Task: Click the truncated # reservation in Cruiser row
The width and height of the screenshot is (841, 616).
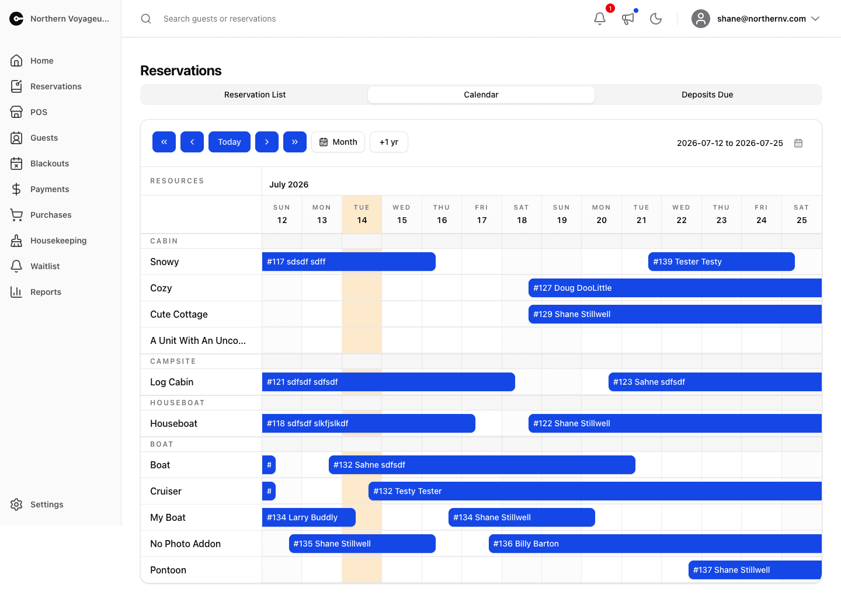Action: click(269, 491)
